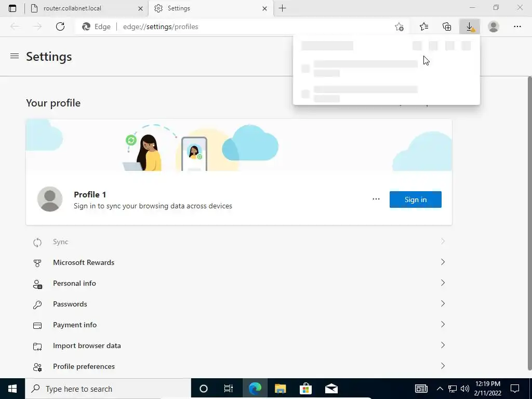Open Payment info settings
The width and height of the screenshot is (532, 399).
coord(239,325)
